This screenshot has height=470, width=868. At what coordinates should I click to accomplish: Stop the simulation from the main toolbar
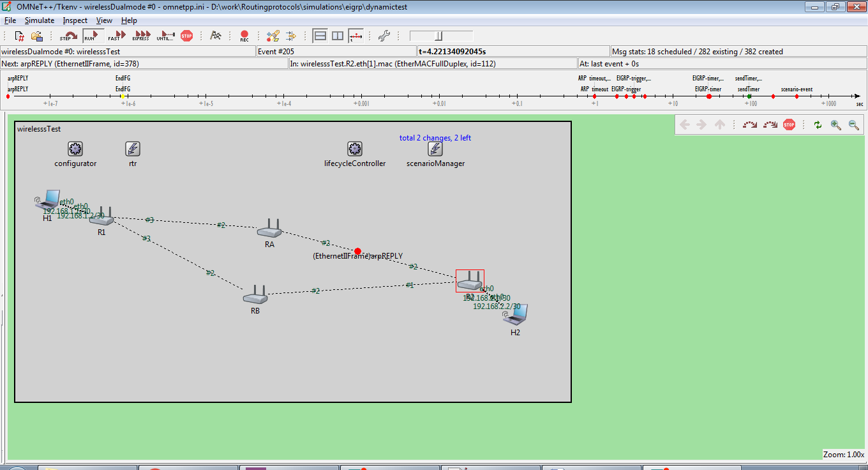pyautogui.click(x=186, y=36)
